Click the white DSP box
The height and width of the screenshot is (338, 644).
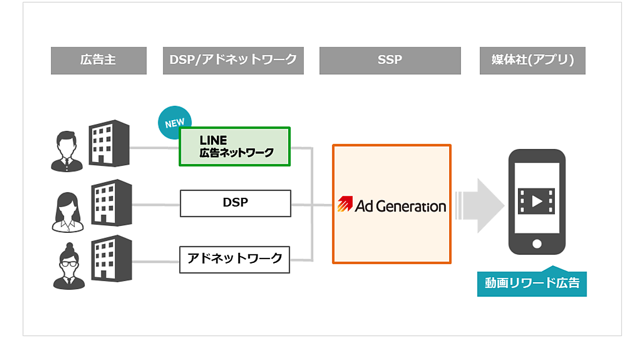235,203
